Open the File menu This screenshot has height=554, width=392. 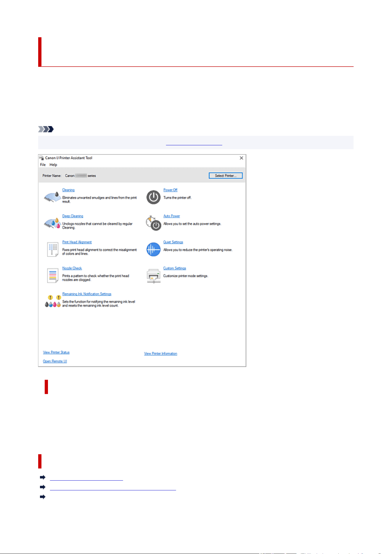tap(43, 165)
